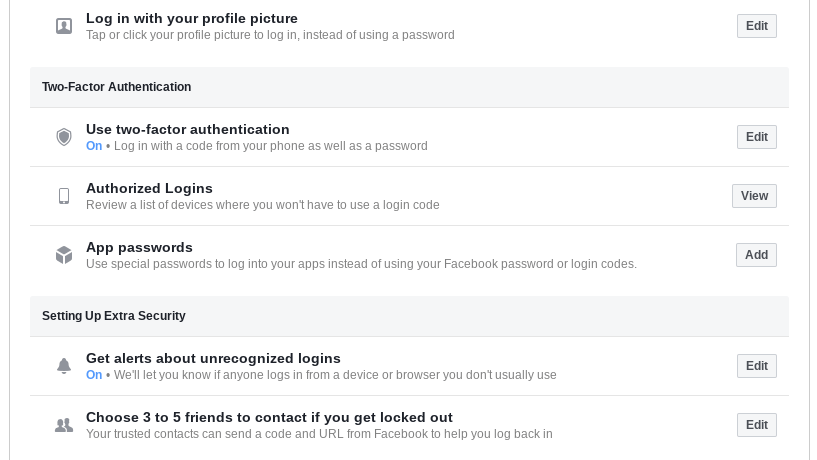
Task: Edit the profile picture login setting
Action: pos(756,26)
